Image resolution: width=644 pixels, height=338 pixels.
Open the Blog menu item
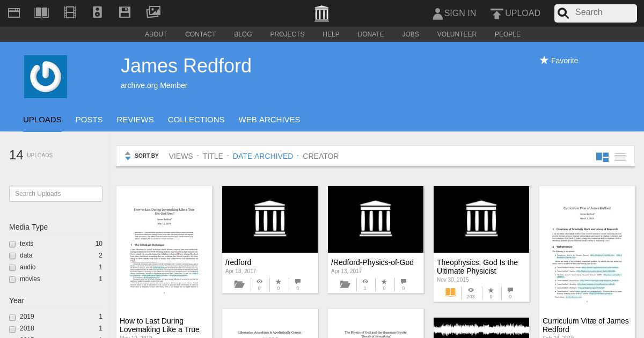(x=243, y=34)
